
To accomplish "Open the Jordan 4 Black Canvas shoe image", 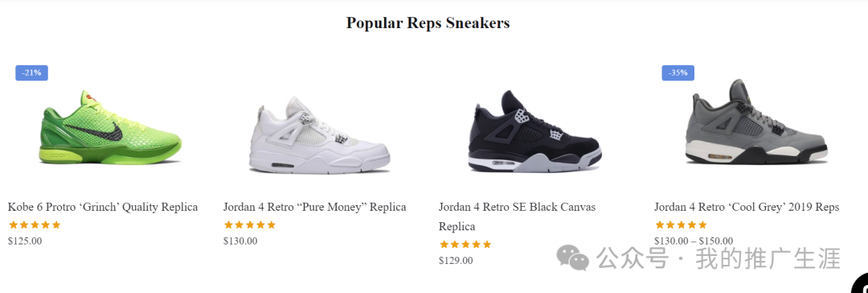I will coord(534,130).
